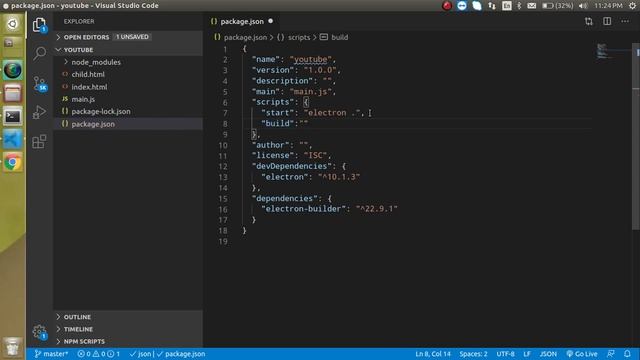The width and height of the screenshot is (640, 360).
Task: Open the Explorer view in activity bar
Action: tap(39, 25)
